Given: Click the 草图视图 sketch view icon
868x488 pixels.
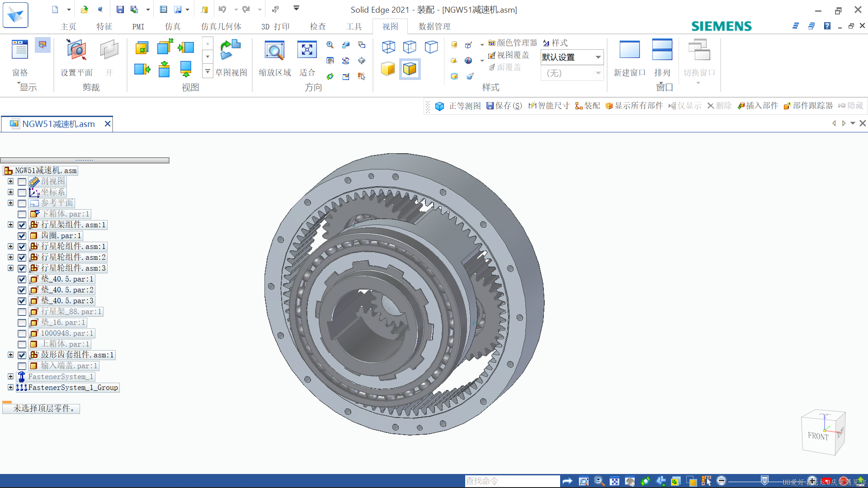Looking at the screenshot, I should click(x=231, y=50).
